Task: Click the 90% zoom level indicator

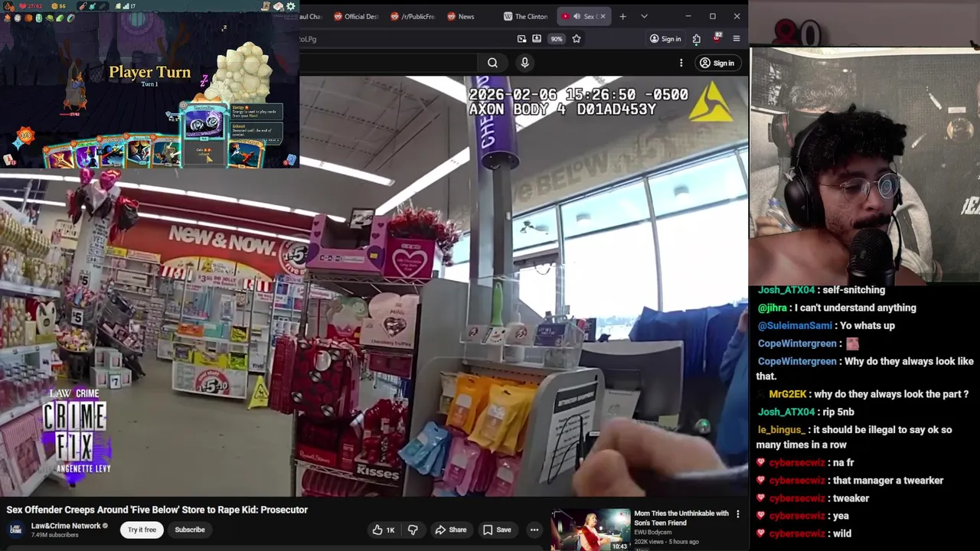Action: [557, 39]
